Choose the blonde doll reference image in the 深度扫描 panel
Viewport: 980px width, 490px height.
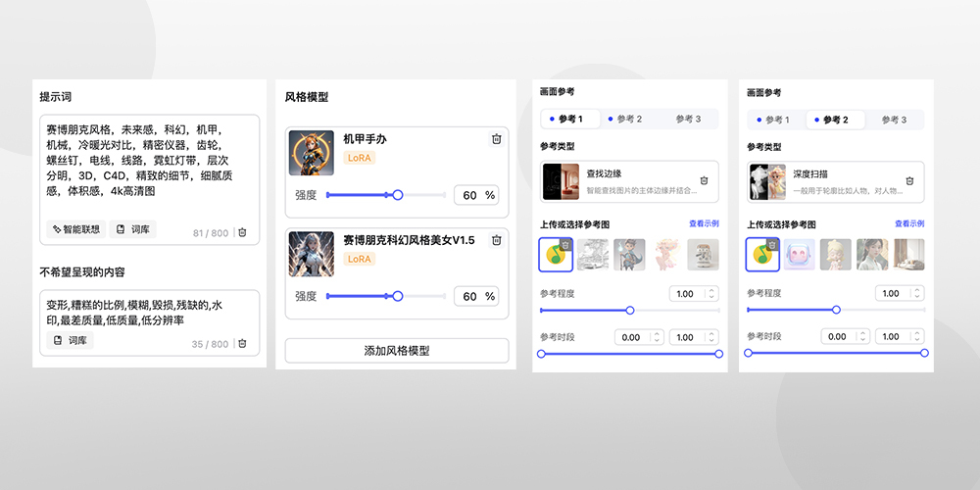point(836,255)
